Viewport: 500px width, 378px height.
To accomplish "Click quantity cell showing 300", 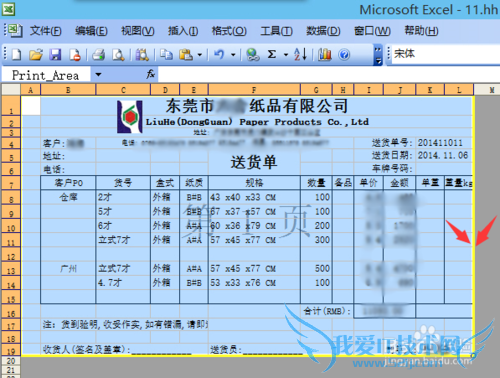I will [x=316, y=240].
